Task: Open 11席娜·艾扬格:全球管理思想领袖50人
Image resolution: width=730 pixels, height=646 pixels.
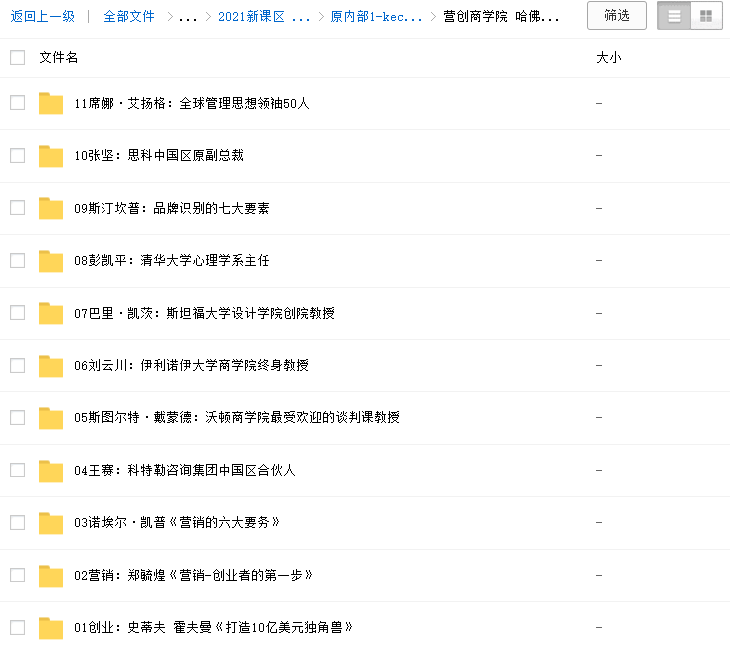Action: pyautogui.click(x=192, y=103)
